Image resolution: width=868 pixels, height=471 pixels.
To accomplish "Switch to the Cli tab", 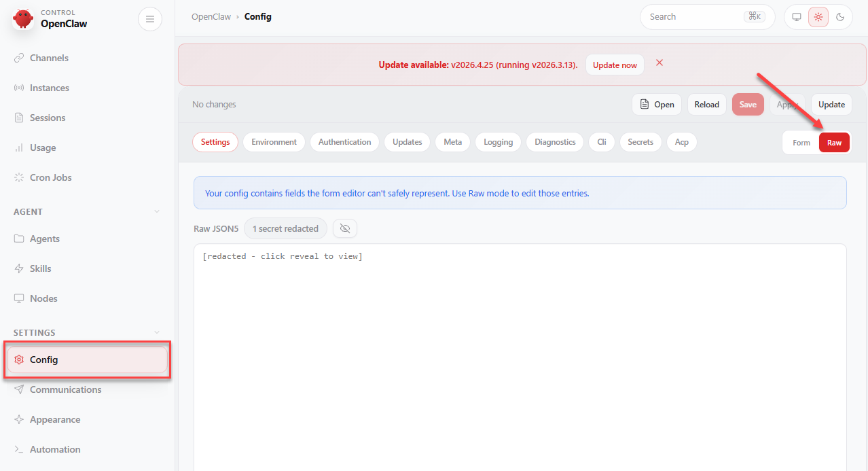I will [x=602, y=142].
